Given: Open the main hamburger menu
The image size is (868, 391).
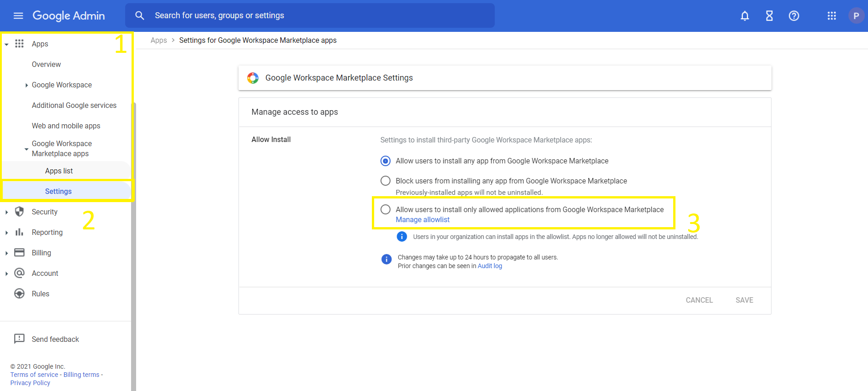Looking at the screenshot, I should pos(18,16).
